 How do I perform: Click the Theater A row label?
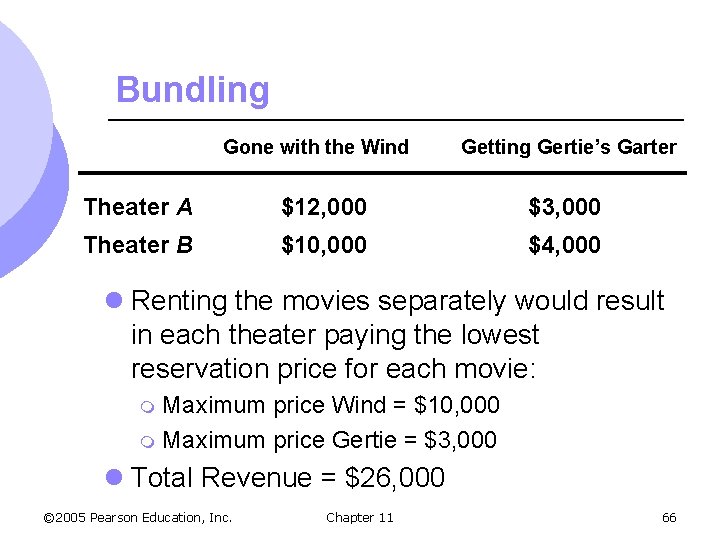(x=138, y=207)
